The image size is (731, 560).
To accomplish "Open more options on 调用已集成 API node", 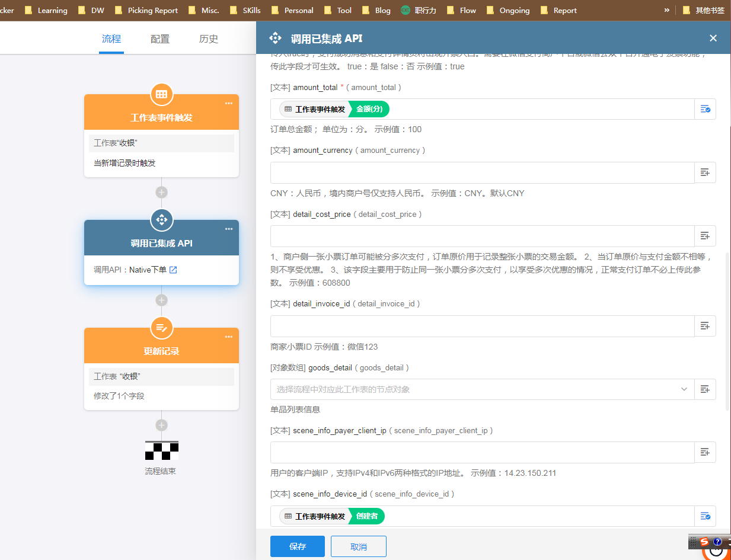I will coord(229,229).
